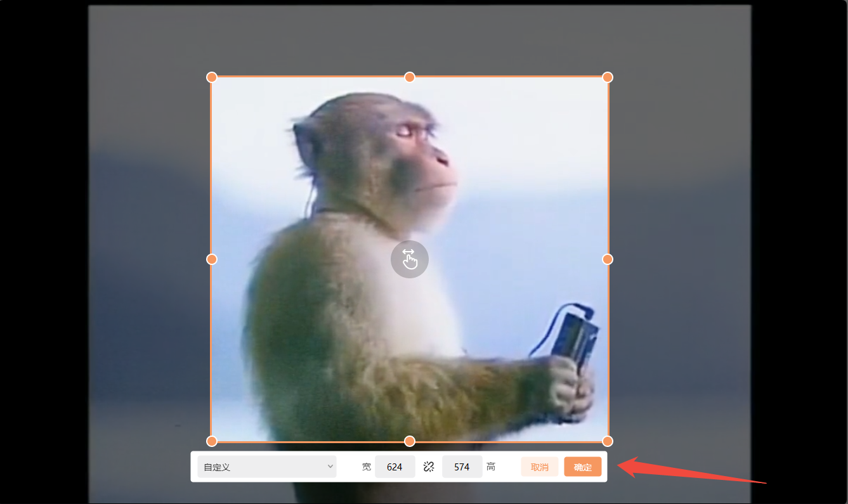This screenshot has width=848, height=504.
Task: Click the width input showing 624
Action: click(x=395, y=467)
